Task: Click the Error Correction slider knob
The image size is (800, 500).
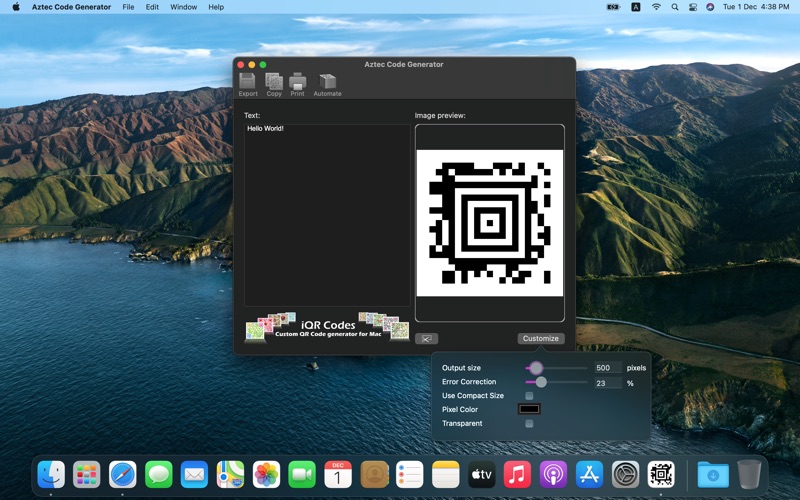Action: tap(541, 382)
